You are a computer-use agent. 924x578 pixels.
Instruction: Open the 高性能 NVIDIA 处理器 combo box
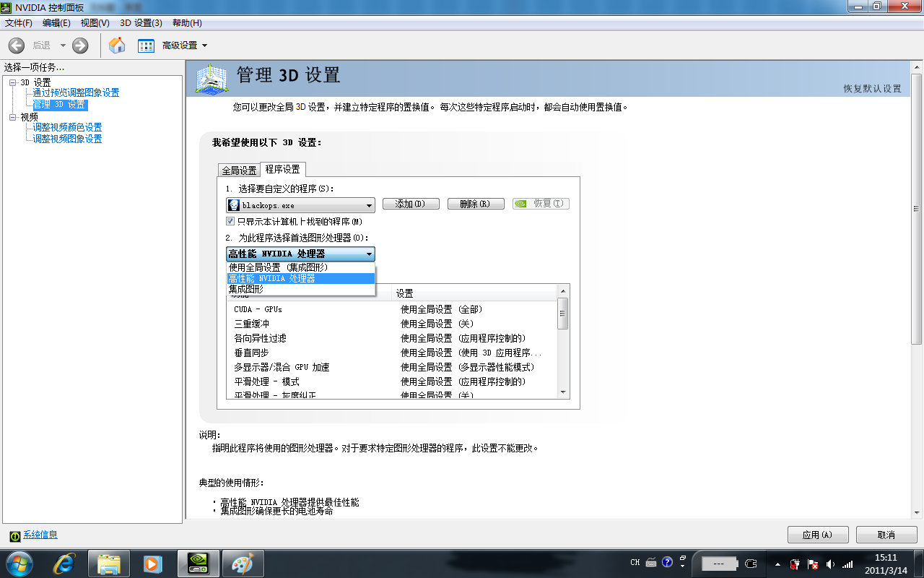[300, 254]
